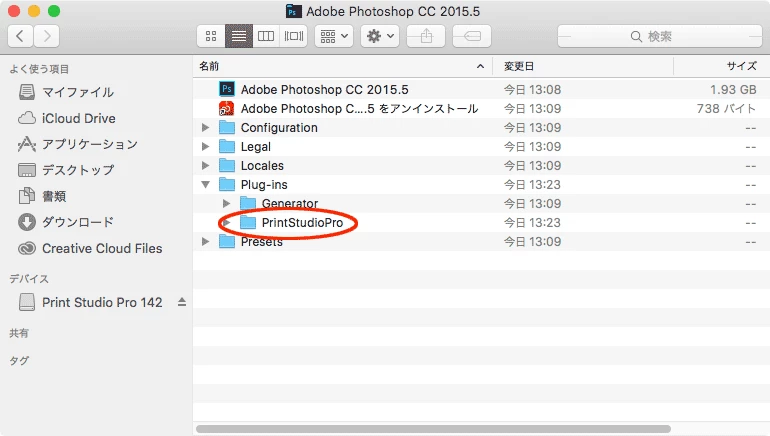This screenshot has height=436, width=770.
Task: Expand the Presets folder triangle
Action: (205, 242)
